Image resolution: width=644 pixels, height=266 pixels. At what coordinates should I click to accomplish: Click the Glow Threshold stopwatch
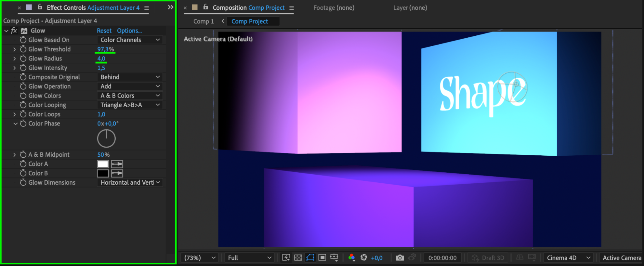pos(23,49)
